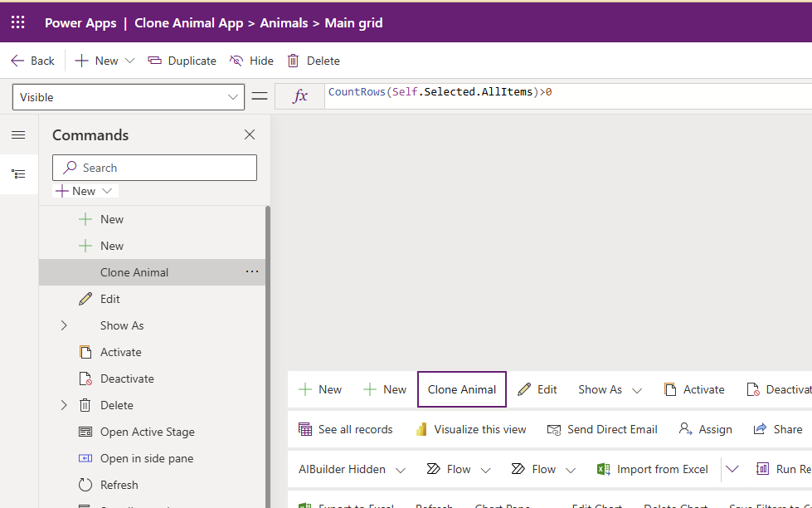The width and height of the screenshot is (812, 508).
Task: Click Import from Excel button
Action: (x=653, y=469)
